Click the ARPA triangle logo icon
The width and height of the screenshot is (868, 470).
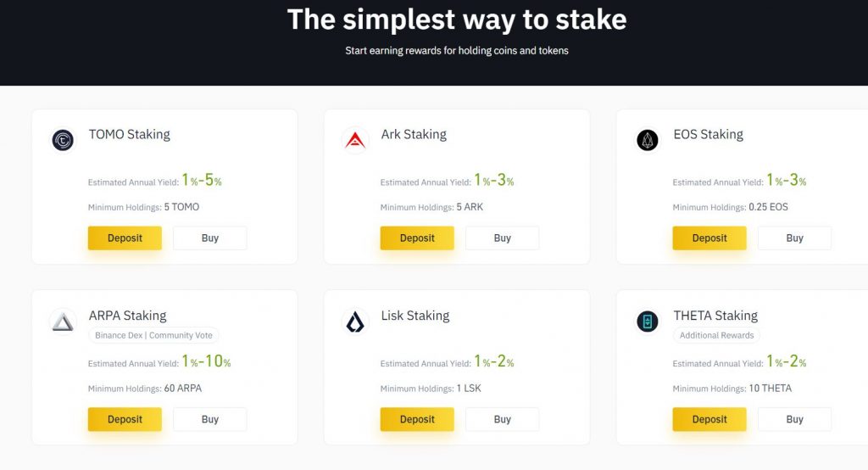point(63,322)
